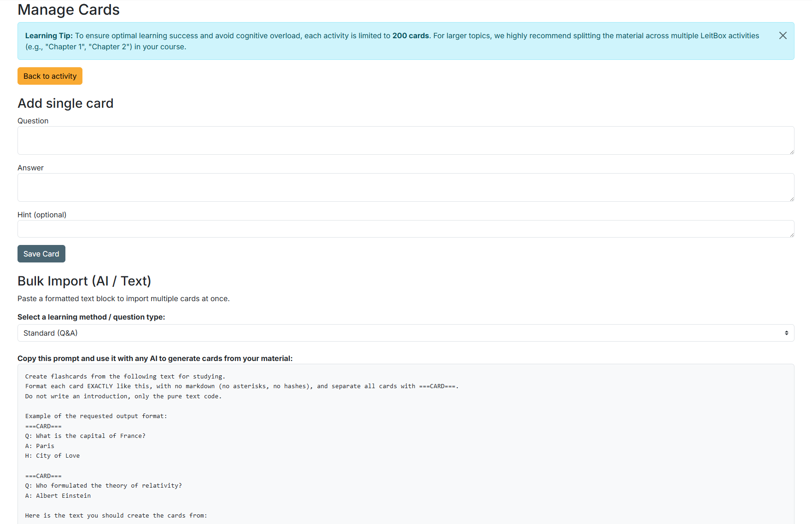Click the 'H: City of Love' line
812x524 pixels.
point(53,455)
